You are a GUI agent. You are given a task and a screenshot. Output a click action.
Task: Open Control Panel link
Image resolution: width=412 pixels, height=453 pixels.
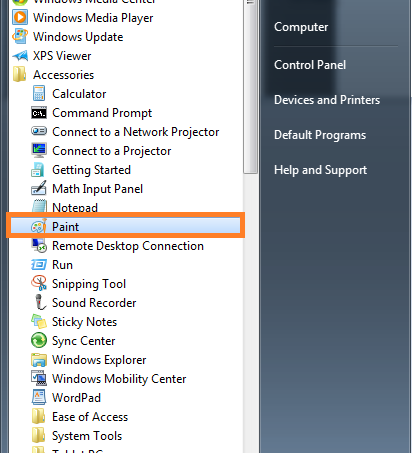[x=310, y=65]
